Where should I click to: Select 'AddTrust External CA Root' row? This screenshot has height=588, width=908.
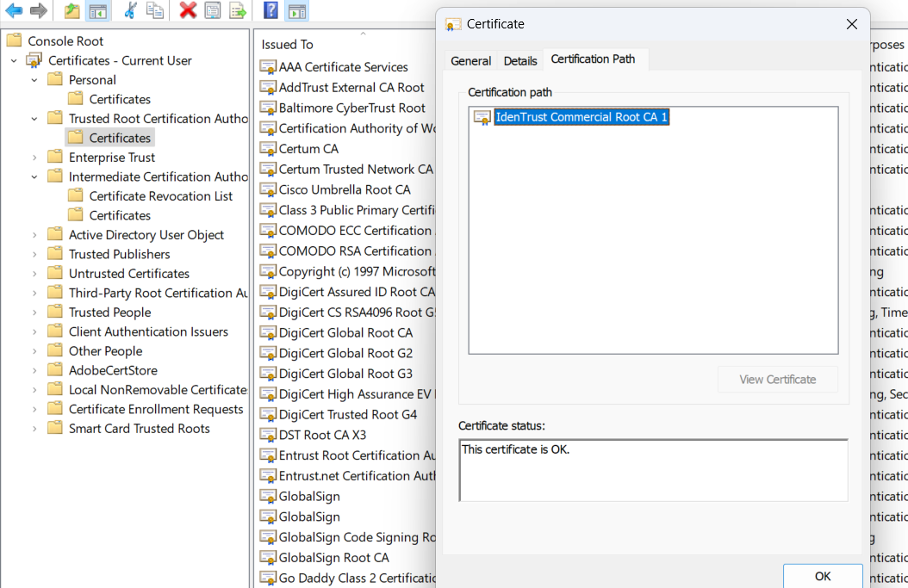tap(351, 88)
